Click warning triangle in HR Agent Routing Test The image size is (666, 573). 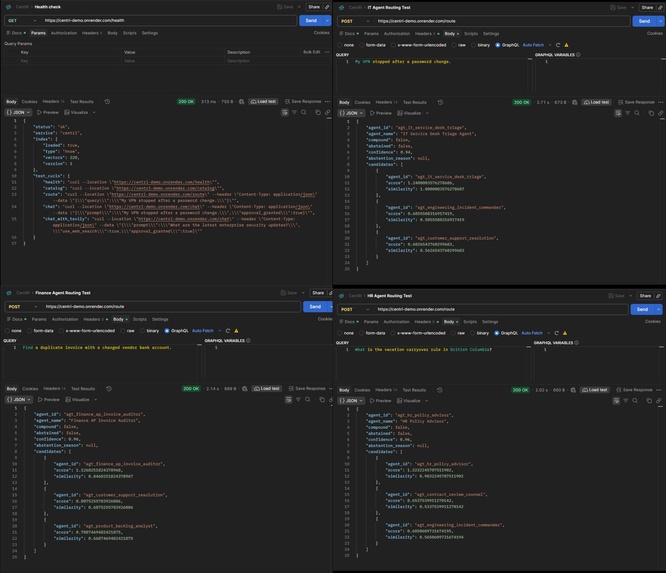[x=565, y=333]
